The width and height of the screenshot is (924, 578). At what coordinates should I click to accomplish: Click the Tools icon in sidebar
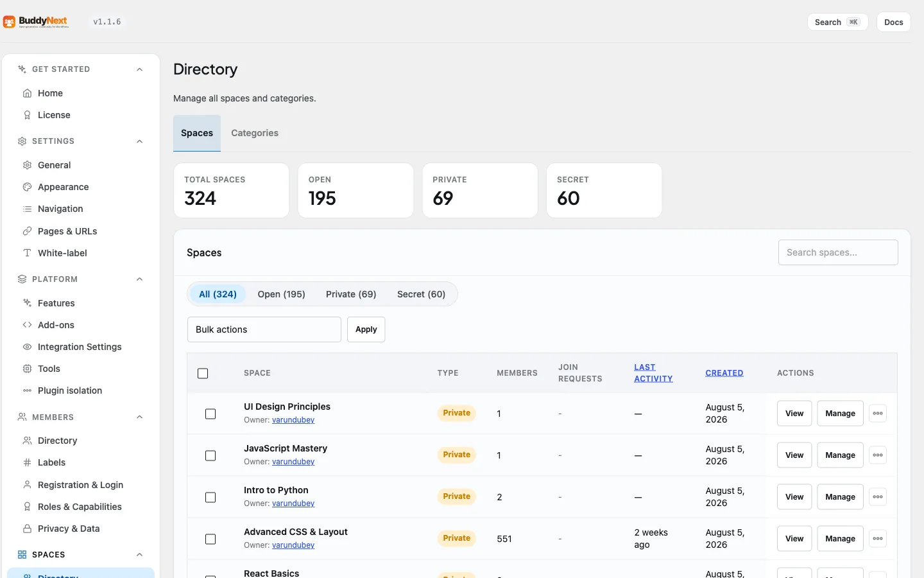pyautogui.click(x=27, y=369)
